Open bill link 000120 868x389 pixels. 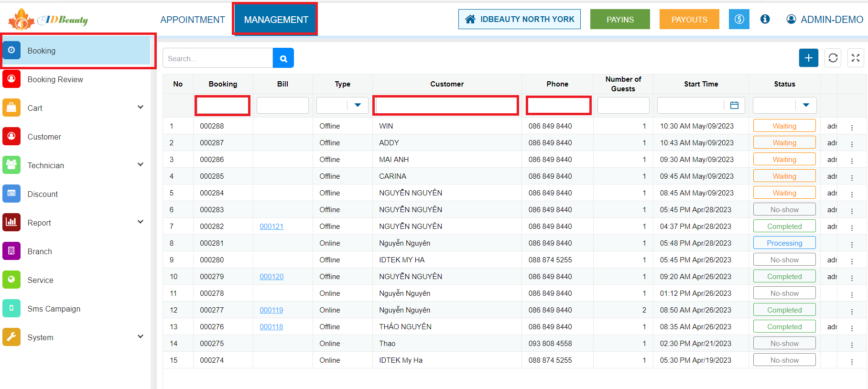click(271, 277)
